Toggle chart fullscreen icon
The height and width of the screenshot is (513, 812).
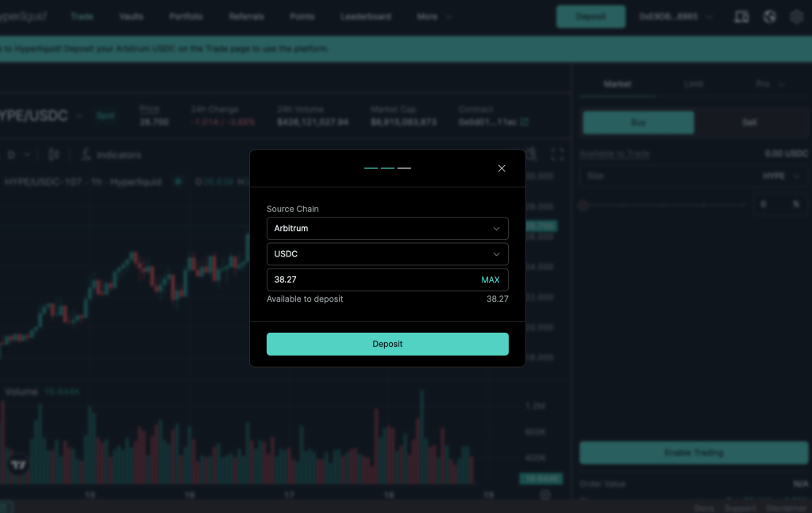click(557, 154)
